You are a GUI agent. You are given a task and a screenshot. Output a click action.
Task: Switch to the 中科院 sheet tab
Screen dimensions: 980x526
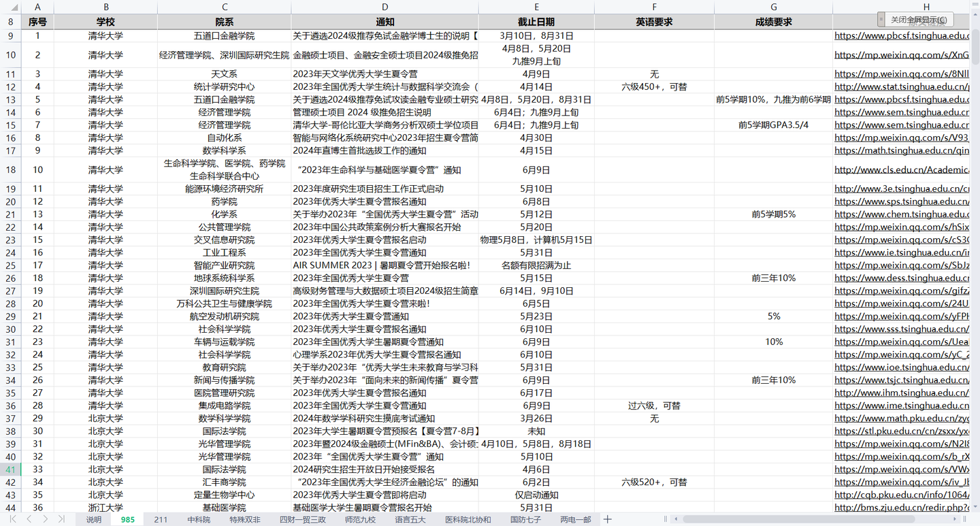tap(199, 519)
